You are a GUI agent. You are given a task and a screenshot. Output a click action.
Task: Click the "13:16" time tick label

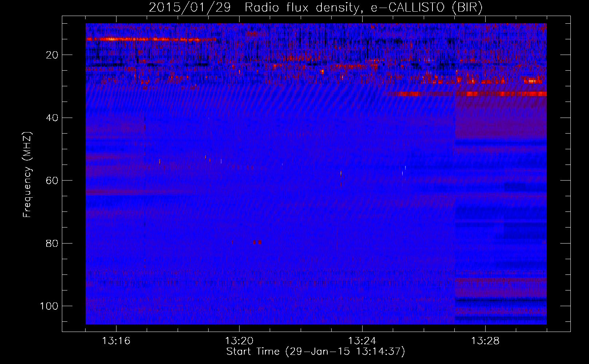(116, 341)
